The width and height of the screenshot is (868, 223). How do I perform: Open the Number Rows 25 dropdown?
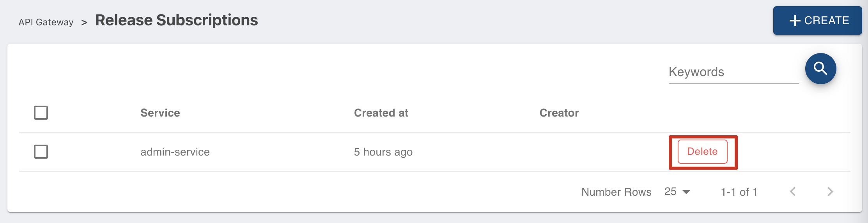(677, 191)
